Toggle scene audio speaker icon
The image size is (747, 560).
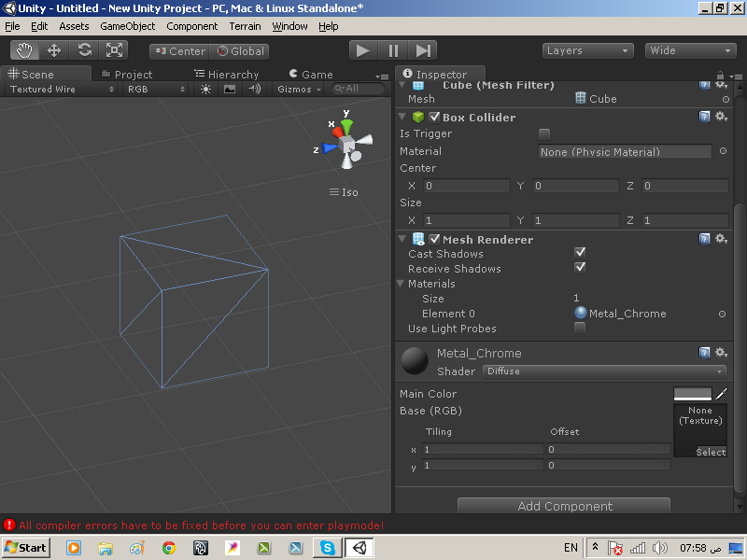[254, 89]
